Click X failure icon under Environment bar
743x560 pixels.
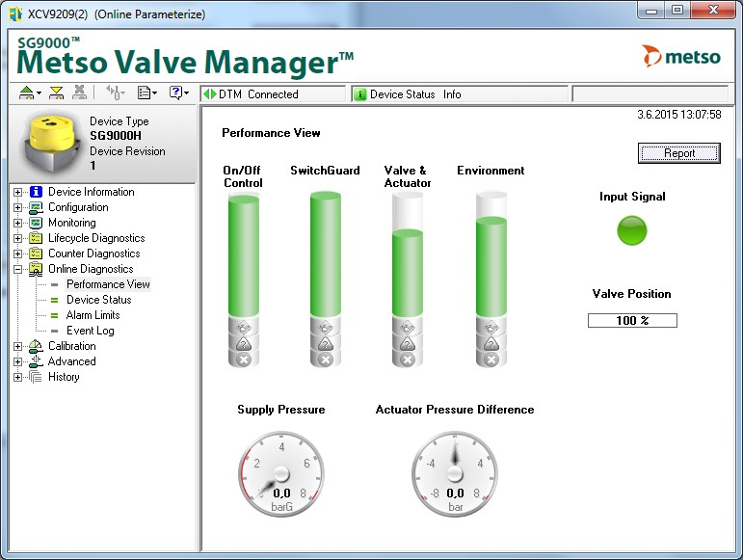(491, 360)
